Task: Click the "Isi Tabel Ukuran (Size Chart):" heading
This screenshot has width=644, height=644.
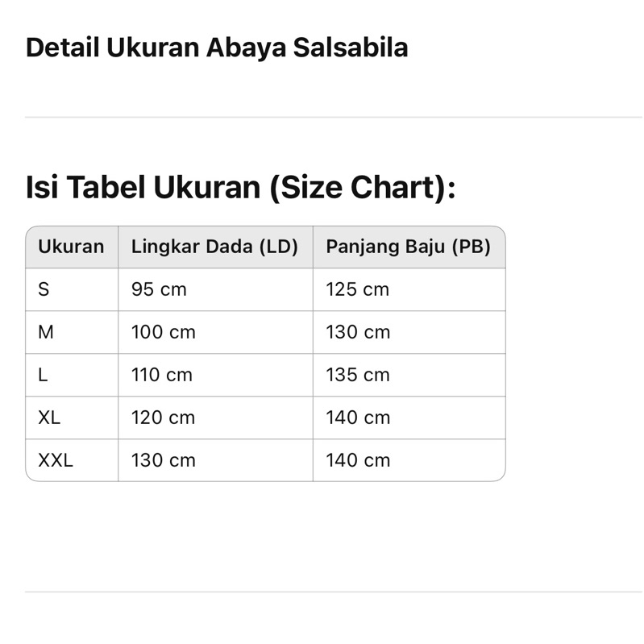Action: pos(241,189)
